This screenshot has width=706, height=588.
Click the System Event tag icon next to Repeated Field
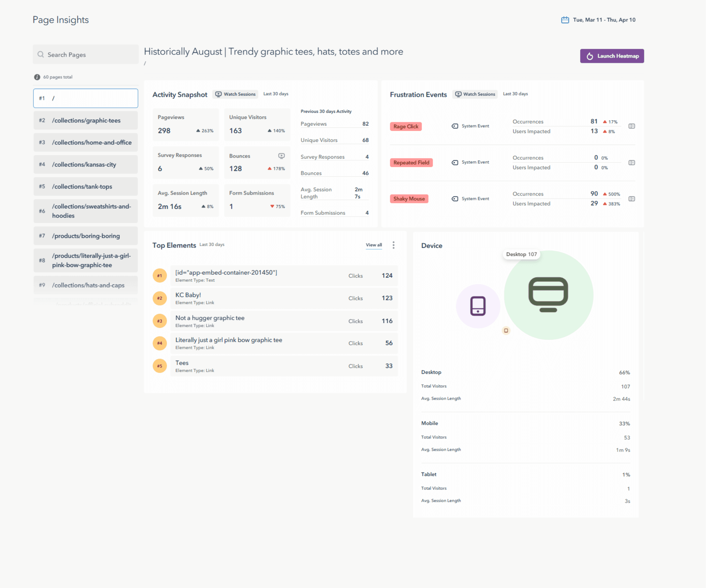click(455, 162)
